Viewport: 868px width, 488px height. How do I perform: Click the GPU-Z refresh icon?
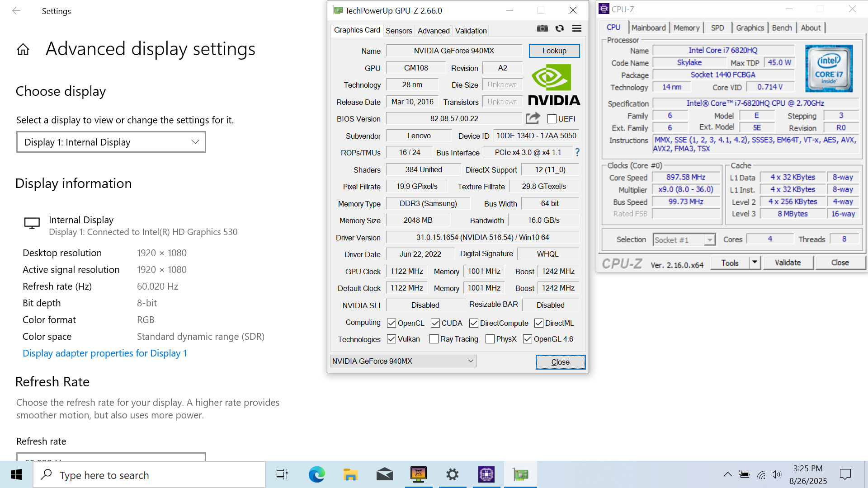tap(560, 28)
